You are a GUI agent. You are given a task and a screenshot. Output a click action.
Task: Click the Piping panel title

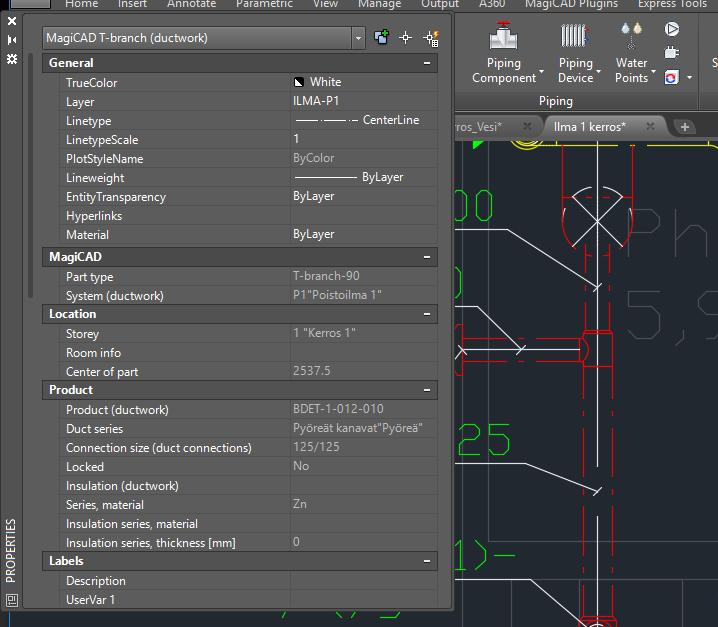click(x=555, y=101)
